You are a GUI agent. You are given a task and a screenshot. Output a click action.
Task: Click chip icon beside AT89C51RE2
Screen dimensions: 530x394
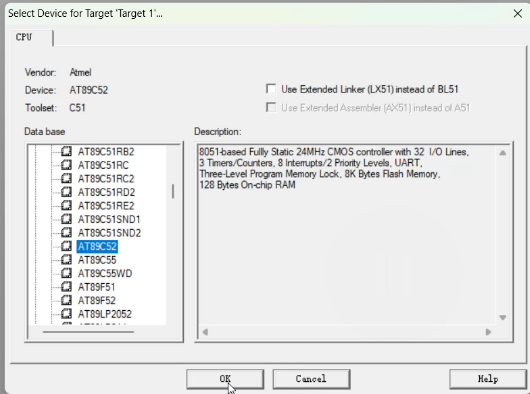pyautogui.click(x=66, y=205)
